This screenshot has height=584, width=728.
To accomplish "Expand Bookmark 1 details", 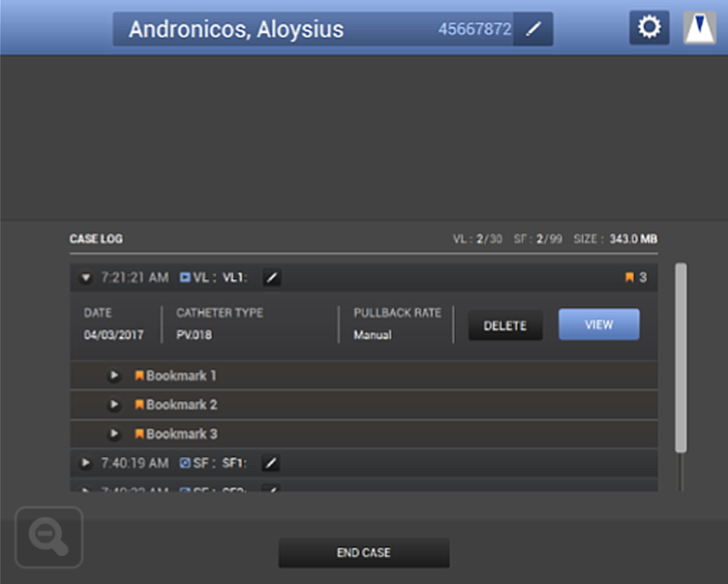I will (x=114, y=376).
